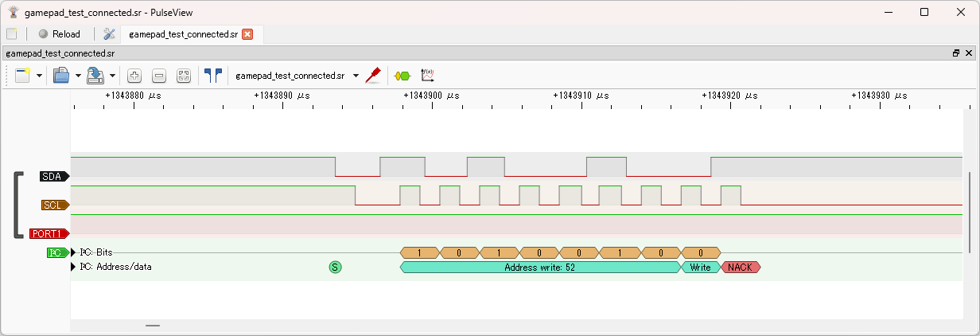
Task: Click the +1343880 µs ruler label
Action: point(134,95)
